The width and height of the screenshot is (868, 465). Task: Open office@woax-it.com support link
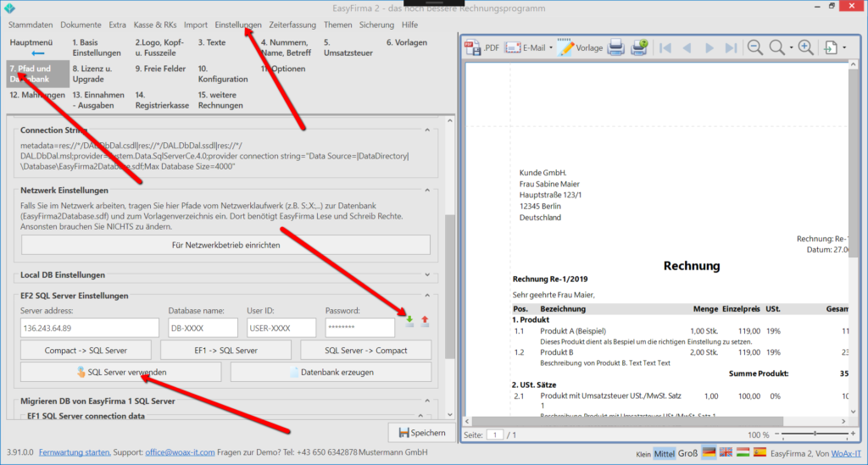180,452
